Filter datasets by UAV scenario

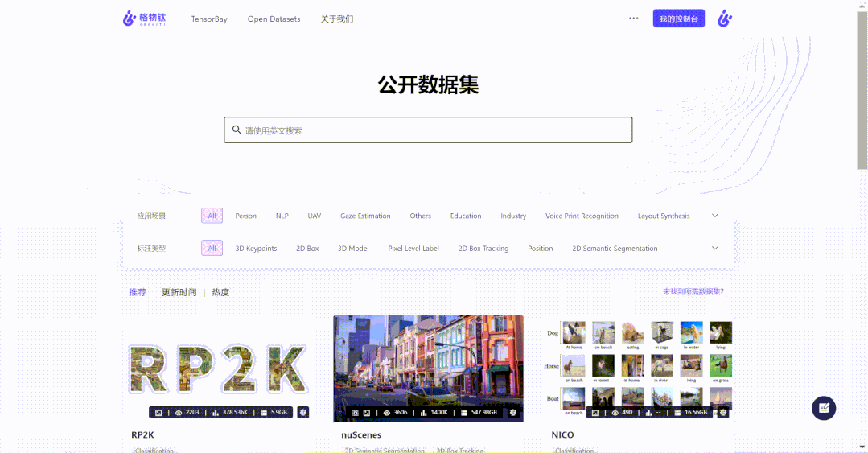[315, 216]
